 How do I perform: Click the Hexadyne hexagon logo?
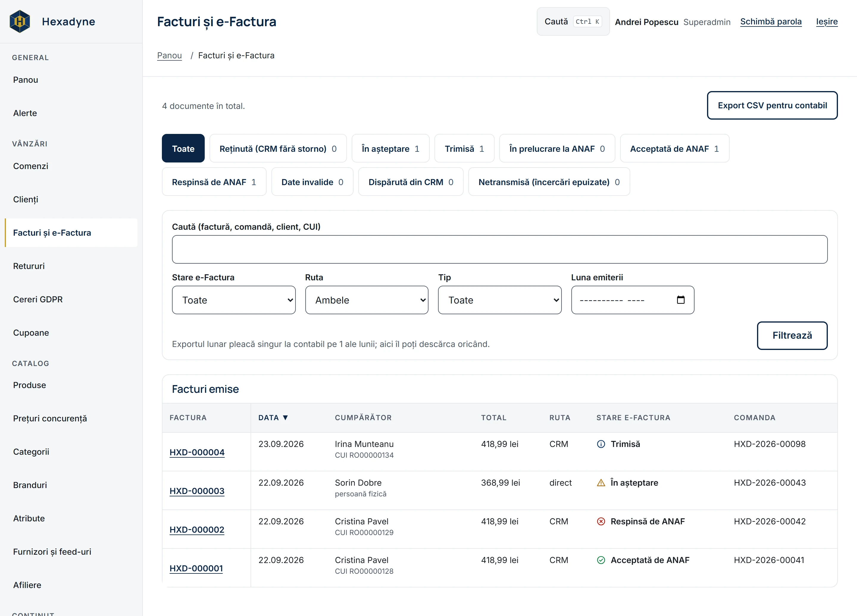(20, 21)
